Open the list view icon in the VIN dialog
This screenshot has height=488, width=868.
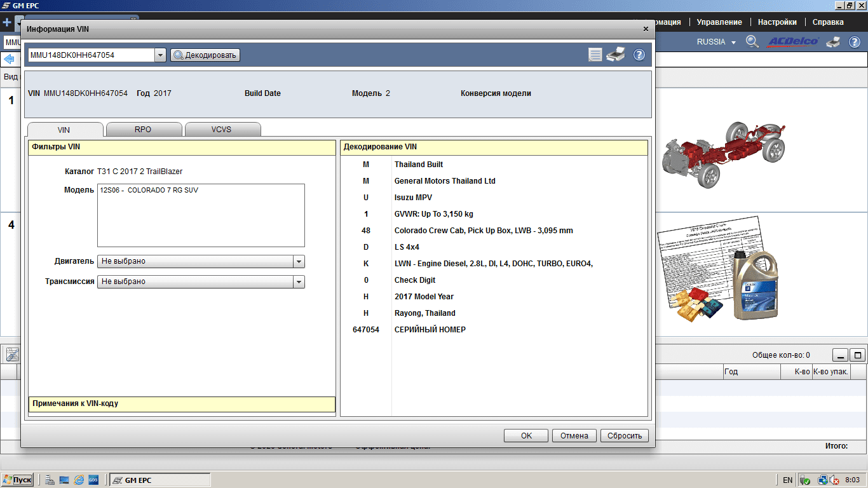click(595, 55)
